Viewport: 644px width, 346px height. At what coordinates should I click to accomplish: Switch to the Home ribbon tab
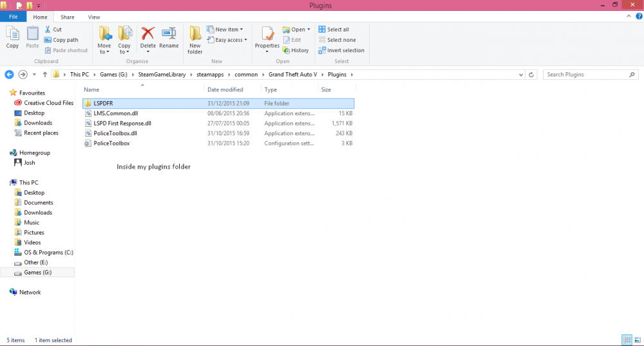click(x=40, y=17)
